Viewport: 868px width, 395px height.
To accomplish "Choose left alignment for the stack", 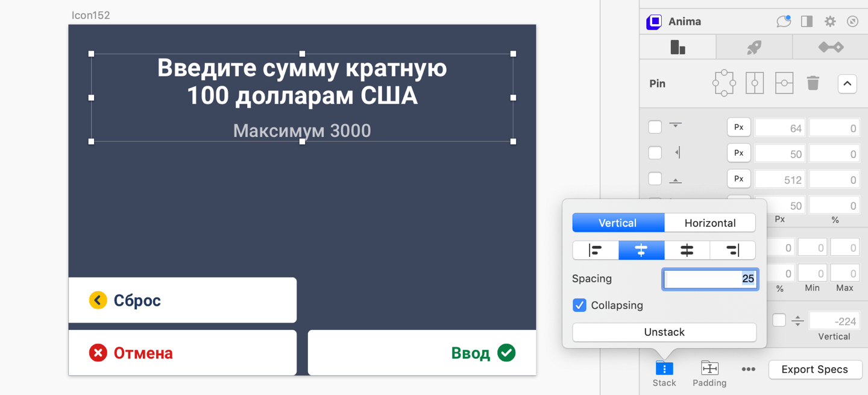I will [596, 250].
